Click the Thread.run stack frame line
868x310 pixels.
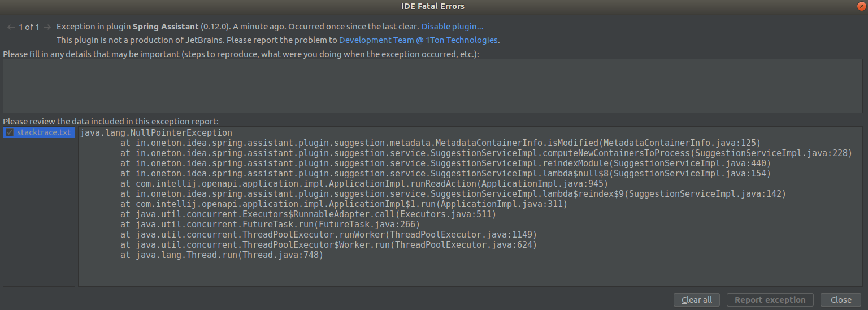pos(222,255)
